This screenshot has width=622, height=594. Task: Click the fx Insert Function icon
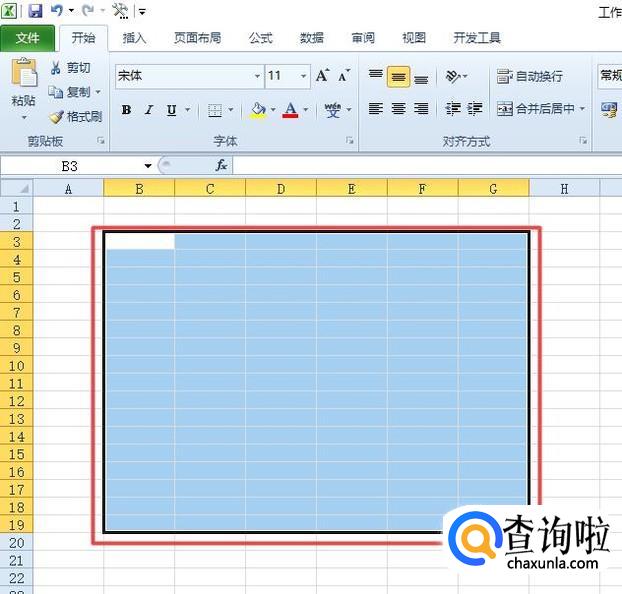[221, 165]
